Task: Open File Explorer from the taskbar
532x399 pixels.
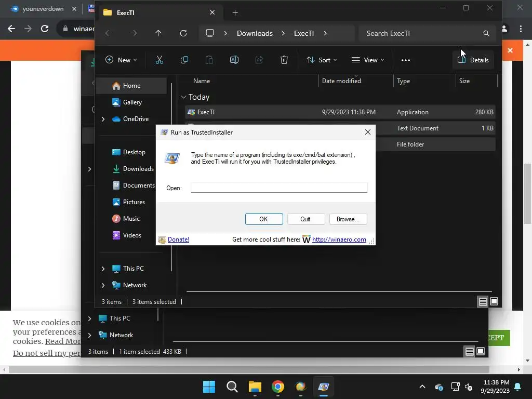Action: 255,387
